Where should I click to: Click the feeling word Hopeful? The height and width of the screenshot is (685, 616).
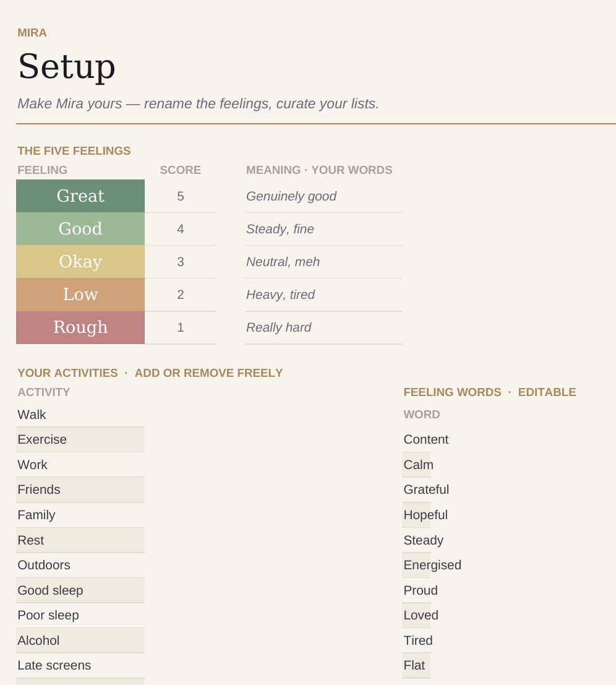click(x=426, y=515)
